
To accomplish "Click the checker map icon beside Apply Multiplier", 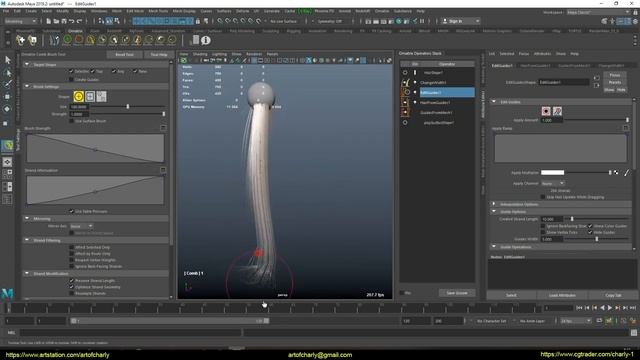I will (x=616, y=173).
